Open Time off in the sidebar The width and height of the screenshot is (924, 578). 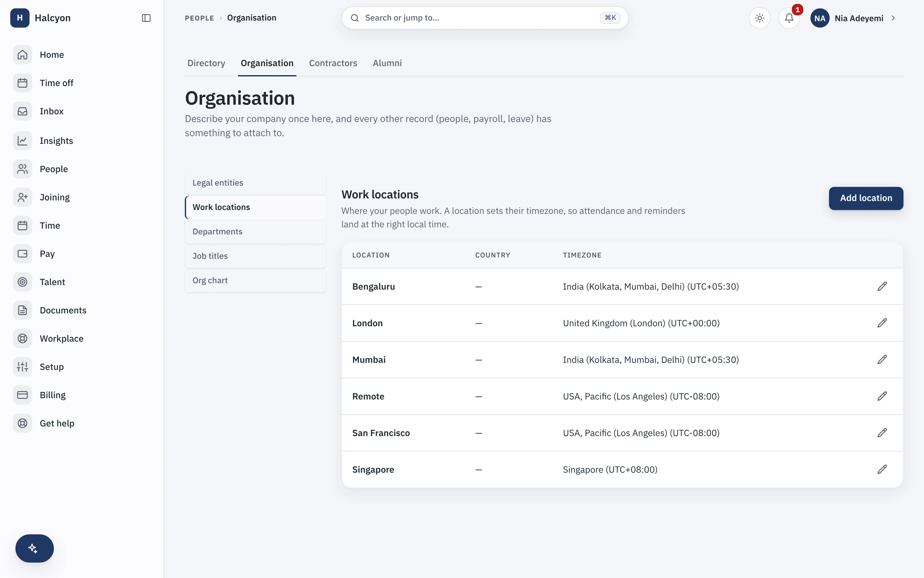pyautogui.click(x=82, y=83)
